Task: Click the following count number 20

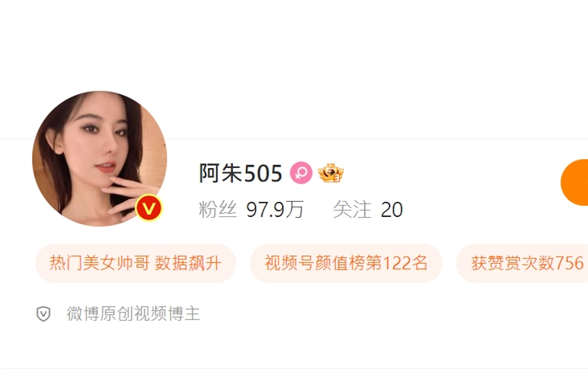Action: [x=392, y=210]
